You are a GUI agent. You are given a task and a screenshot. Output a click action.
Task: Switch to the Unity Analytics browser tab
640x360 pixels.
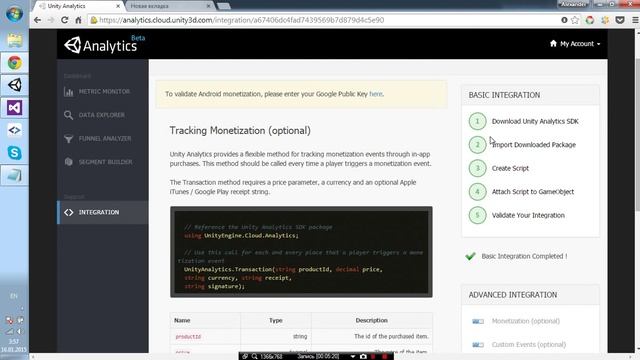(x=78, y=6)
